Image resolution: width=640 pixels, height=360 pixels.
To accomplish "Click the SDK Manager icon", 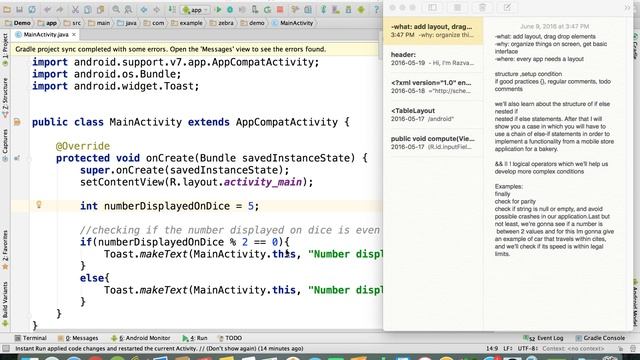I will (x=348, y=9).
